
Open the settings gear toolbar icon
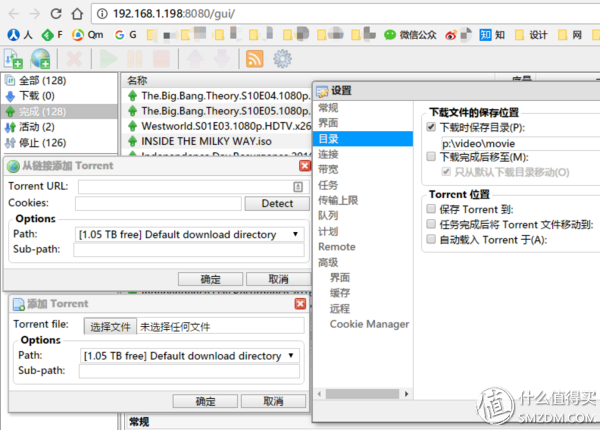[282, 59]
